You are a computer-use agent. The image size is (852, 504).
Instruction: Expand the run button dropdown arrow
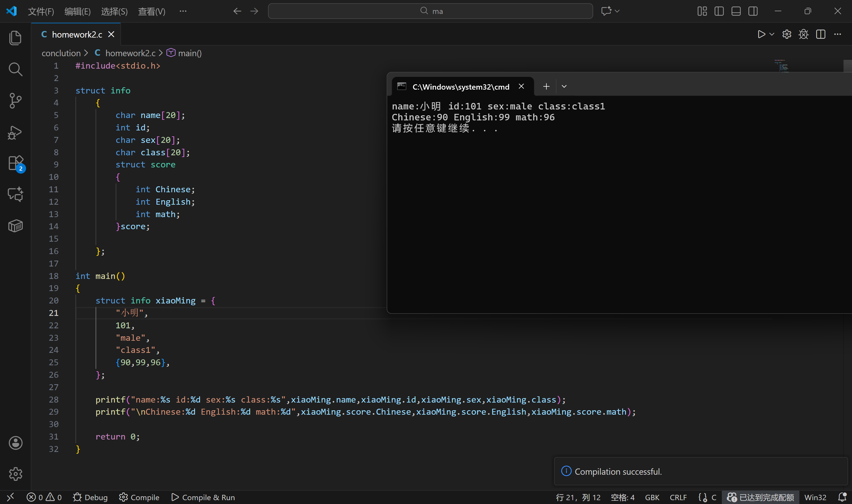coord(772,34)
